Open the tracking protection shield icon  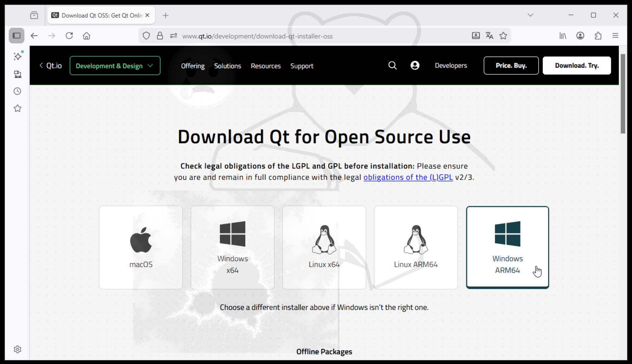coord(146,36)
